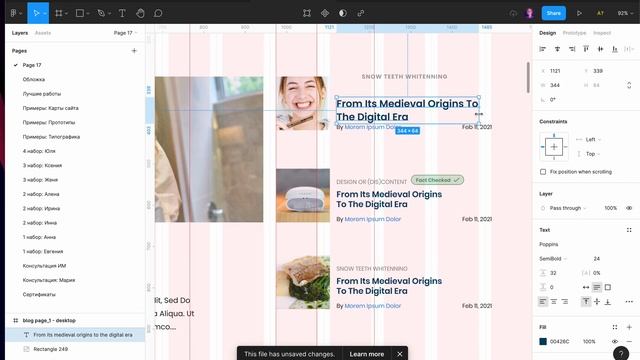Click the X position field 1121
Image resolution: width=640 pixels, height=360 pixels.
point(555,71)
